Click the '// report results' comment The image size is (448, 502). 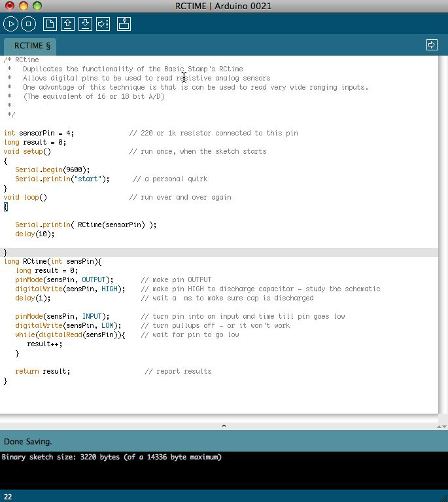179,371
